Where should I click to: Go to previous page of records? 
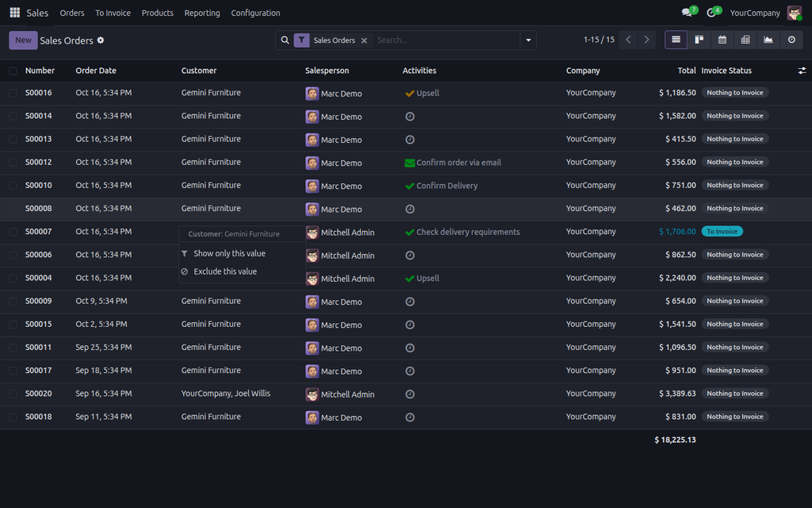coord(628,40)
